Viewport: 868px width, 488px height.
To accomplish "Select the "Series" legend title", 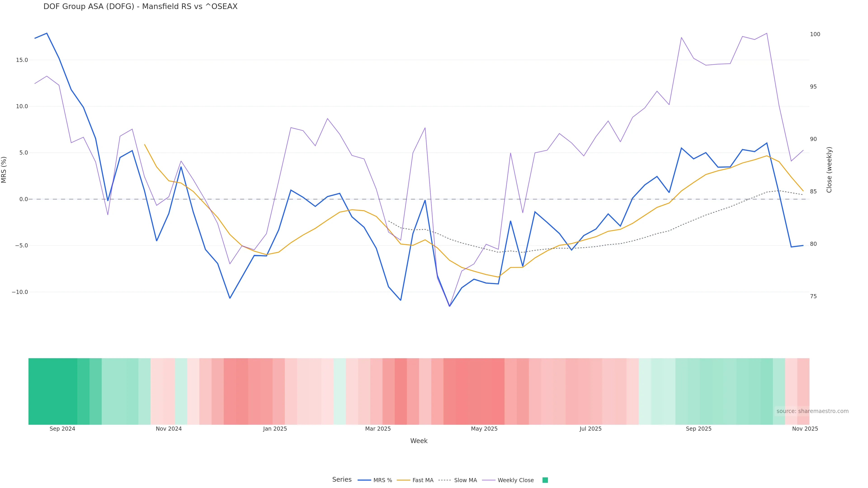I will pos(342,480).
